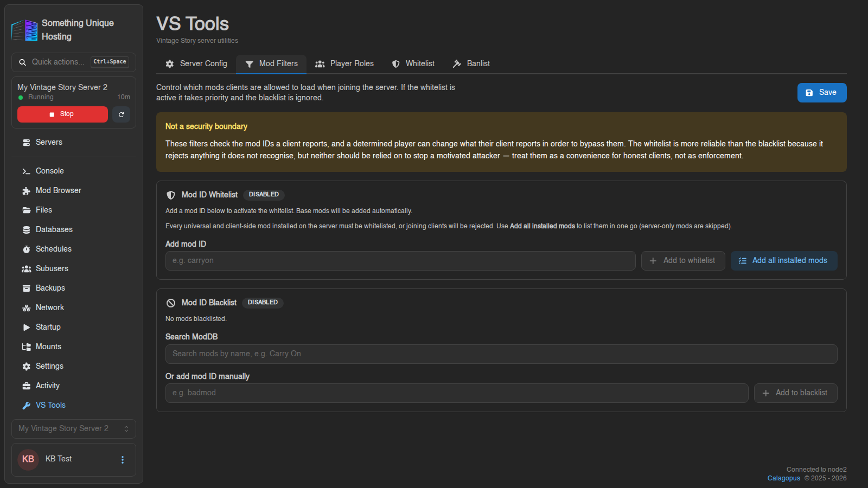This screenshot has width=868, height=488.
Task: Stop the running server
Action: click(x=62, y=114)
